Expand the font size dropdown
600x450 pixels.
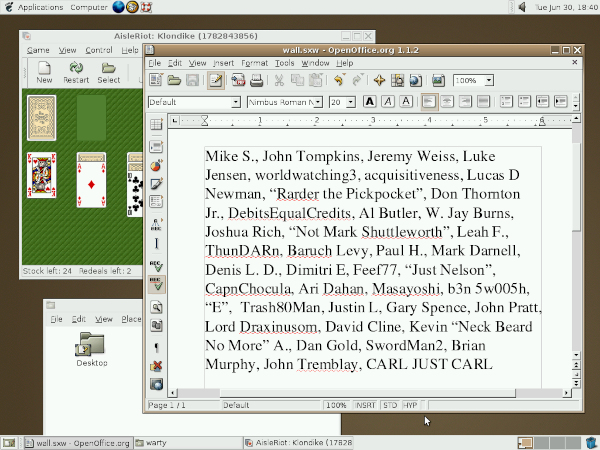351,102
